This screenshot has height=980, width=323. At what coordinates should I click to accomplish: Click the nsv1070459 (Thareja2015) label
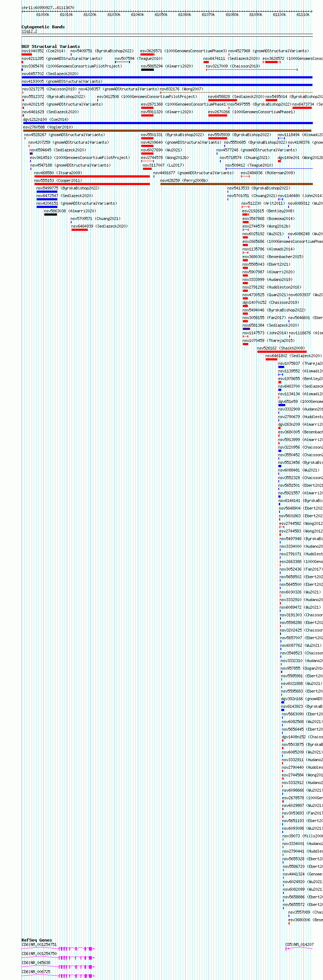coord(269,340)
